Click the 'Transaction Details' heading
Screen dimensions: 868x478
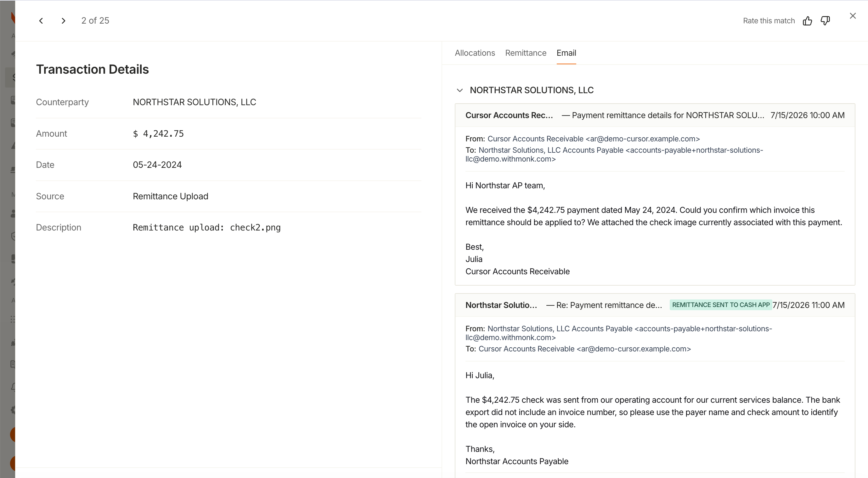[92, 70]
